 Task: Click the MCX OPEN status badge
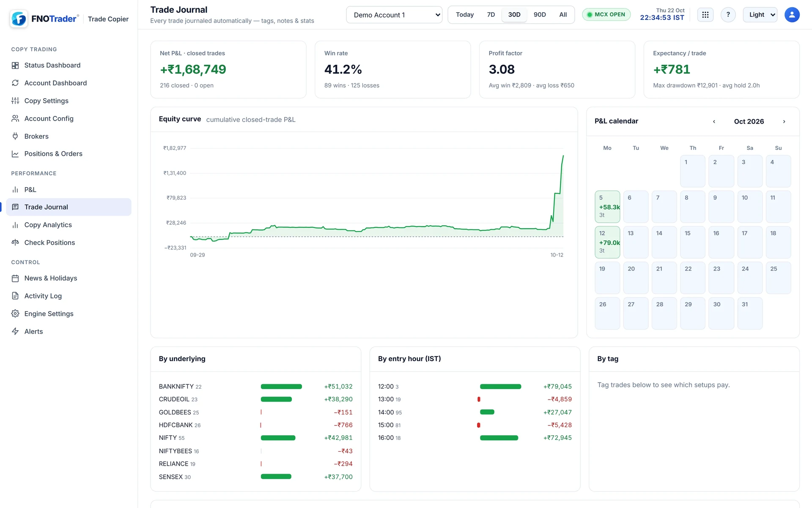pyautogui.click(x=606, y=15)
